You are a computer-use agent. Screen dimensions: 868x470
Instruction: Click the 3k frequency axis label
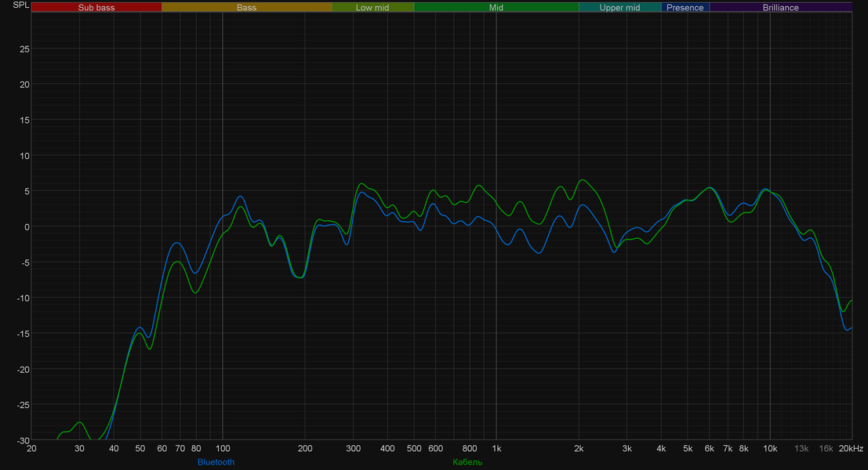pyautogui.click(x=626, y=448)
